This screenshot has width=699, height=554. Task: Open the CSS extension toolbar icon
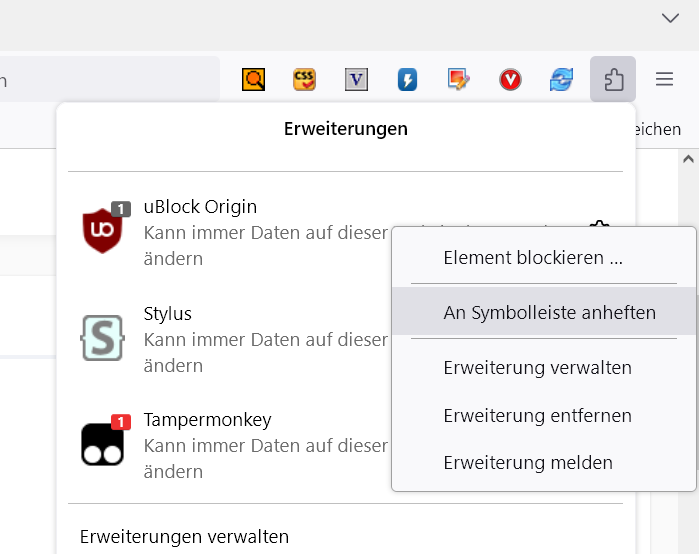pyautogui.click(x=305, y=79)
